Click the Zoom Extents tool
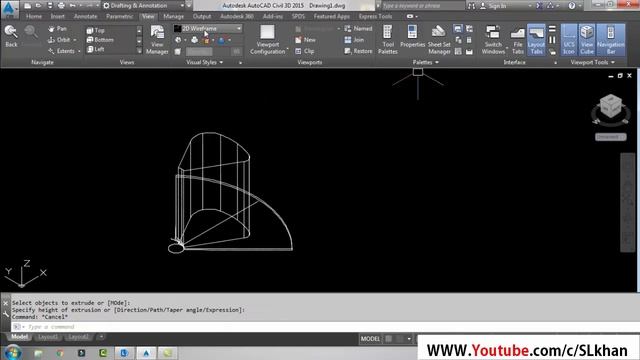 click(61, 51)
